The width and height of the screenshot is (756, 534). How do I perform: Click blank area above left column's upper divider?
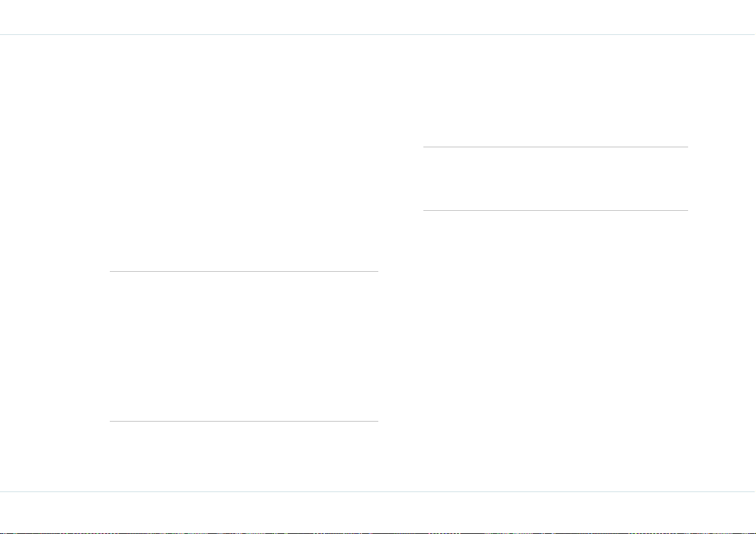tap(244, 154)
